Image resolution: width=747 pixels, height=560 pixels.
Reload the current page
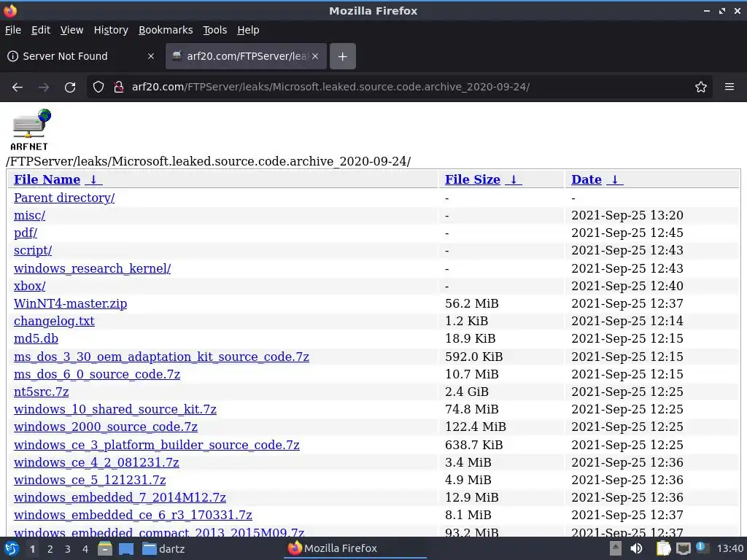70,87
